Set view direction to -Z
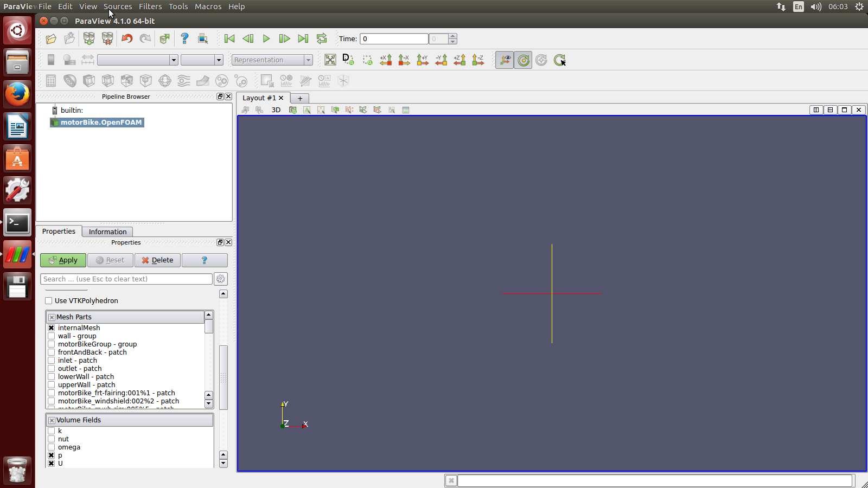This screenshot has width=868, height=488. tap(478, 60)
